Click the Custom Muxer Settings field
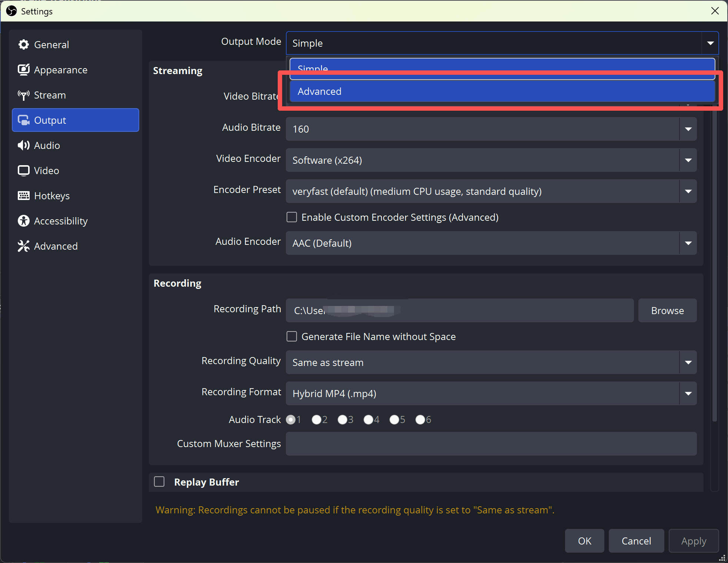This screenshot has height=563, width=728. 491,444
